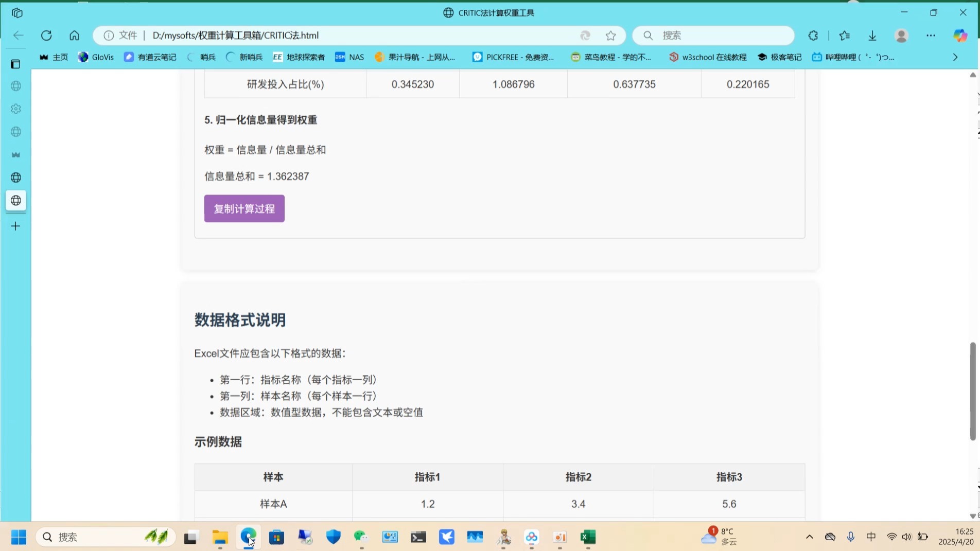This screenshot has width=980, height=551.
Task: Open the Wi-Fi network tray icon
Action: point(891,537)
